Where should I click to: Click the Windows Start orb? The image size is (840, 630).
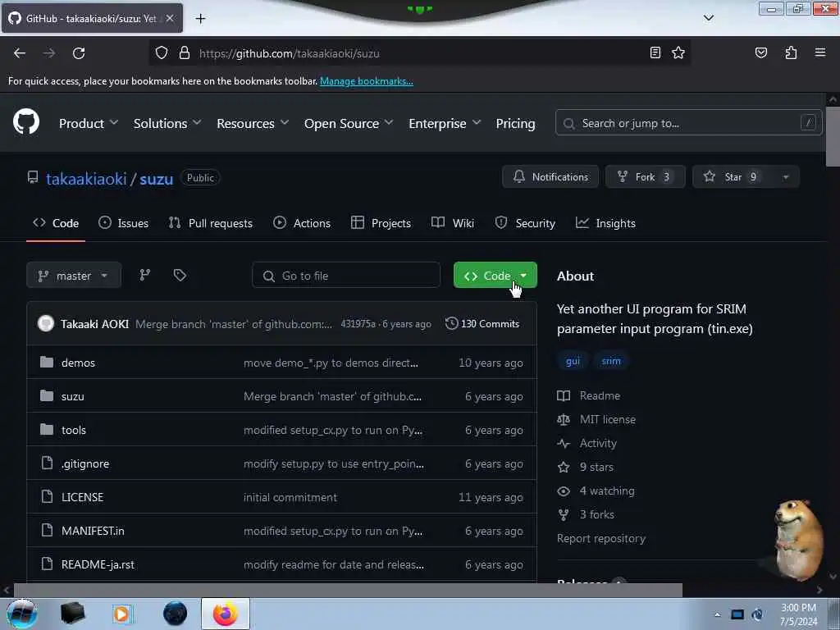point(22,614)
